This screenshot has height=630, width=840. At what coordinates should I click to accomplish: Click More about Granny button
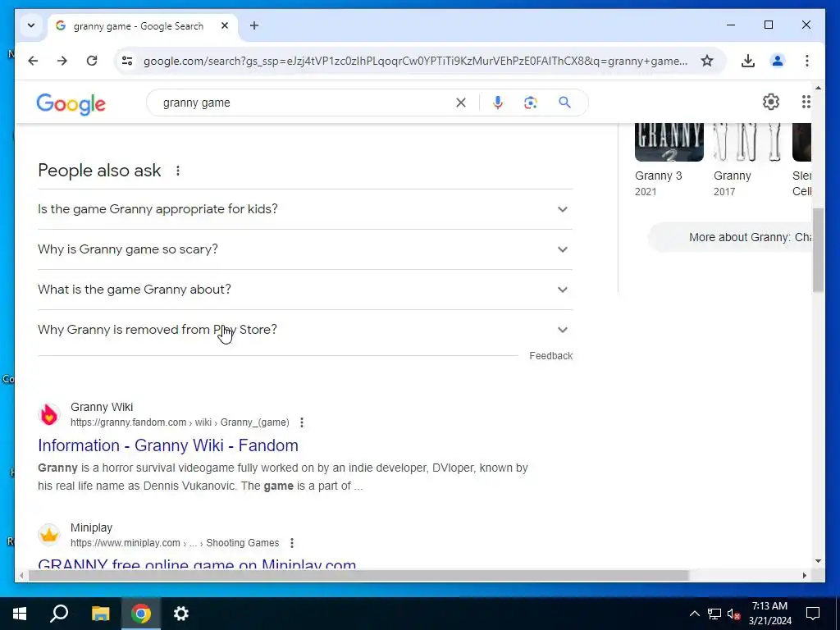tap(730, 237)
